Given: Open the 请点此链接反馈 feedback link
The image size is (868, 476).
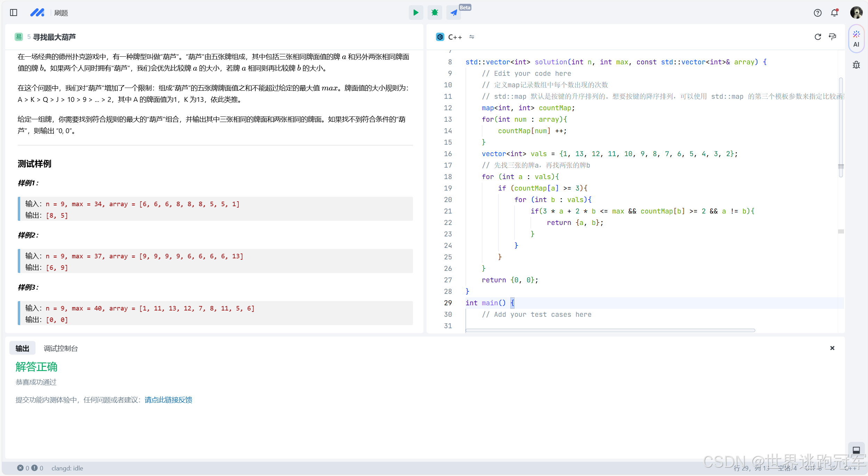Looking at the screenshot, I should pos(168,400).
